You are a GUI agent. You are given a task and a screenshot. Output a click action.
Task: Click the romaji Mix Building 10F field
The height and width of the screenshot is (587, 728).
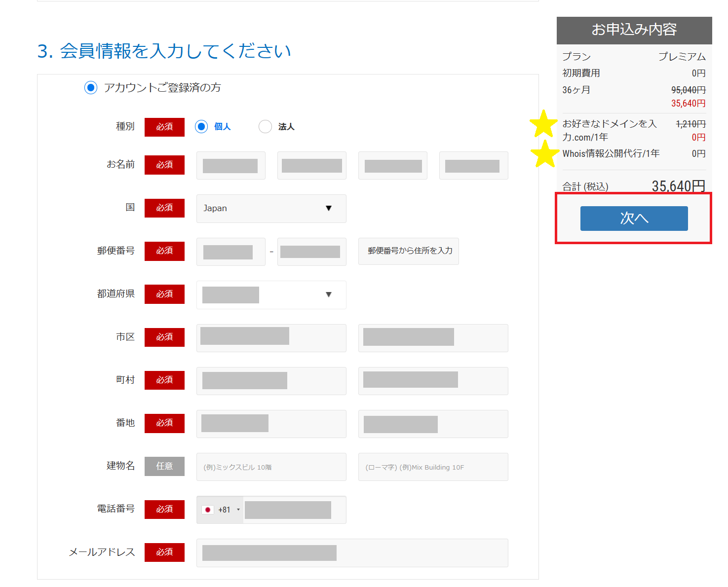pos(433,467)
